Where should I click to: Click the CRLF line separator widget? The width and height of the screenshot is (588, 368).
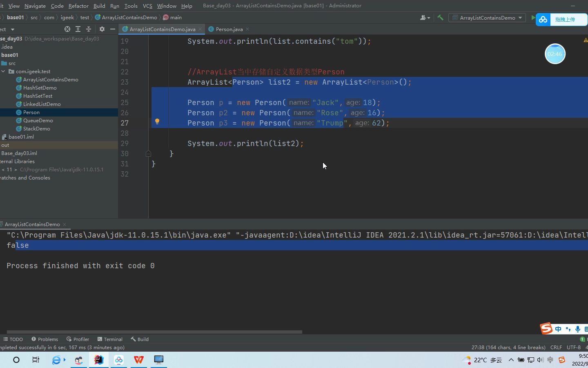pyautogui.click(x=556, y=348)
